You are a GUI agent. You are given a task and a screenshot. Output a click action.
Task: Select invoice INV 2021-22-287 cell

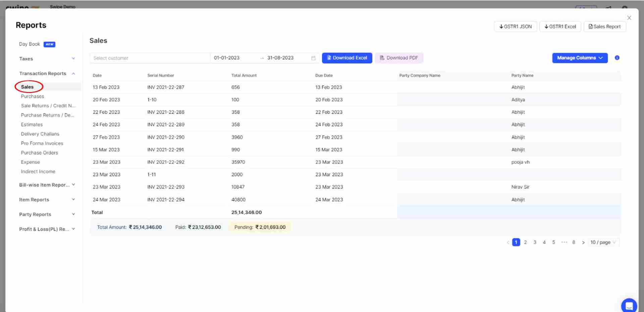point(166,87)
